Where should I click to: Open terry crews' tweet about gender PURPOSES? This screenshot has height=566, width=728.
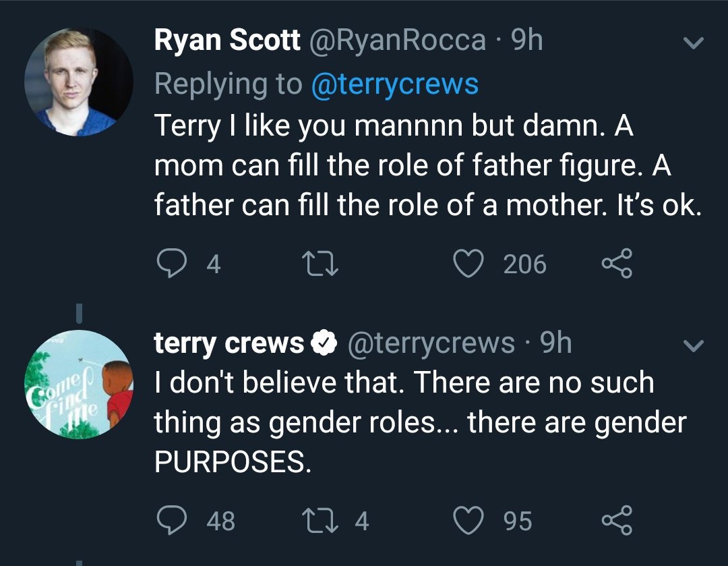click(x=419, y=422)
